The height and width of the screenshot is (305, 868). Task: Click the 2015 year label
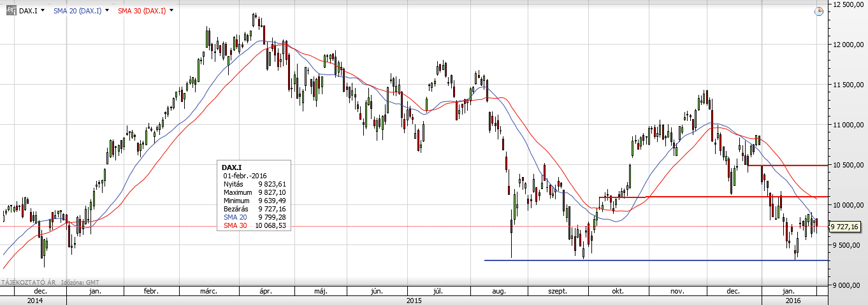click(414, 300)
